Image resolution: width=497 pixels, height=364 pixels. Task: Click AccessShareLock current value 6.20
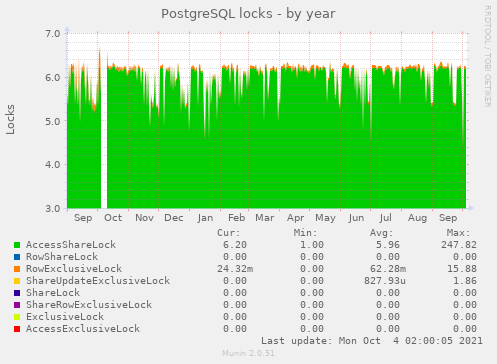click(x=235, y=245)
